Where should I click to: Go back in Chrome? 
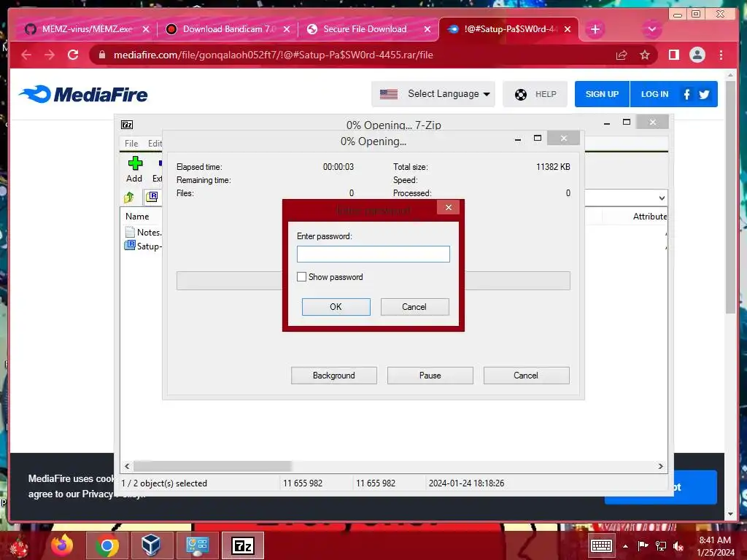click(x=26, y=55)
